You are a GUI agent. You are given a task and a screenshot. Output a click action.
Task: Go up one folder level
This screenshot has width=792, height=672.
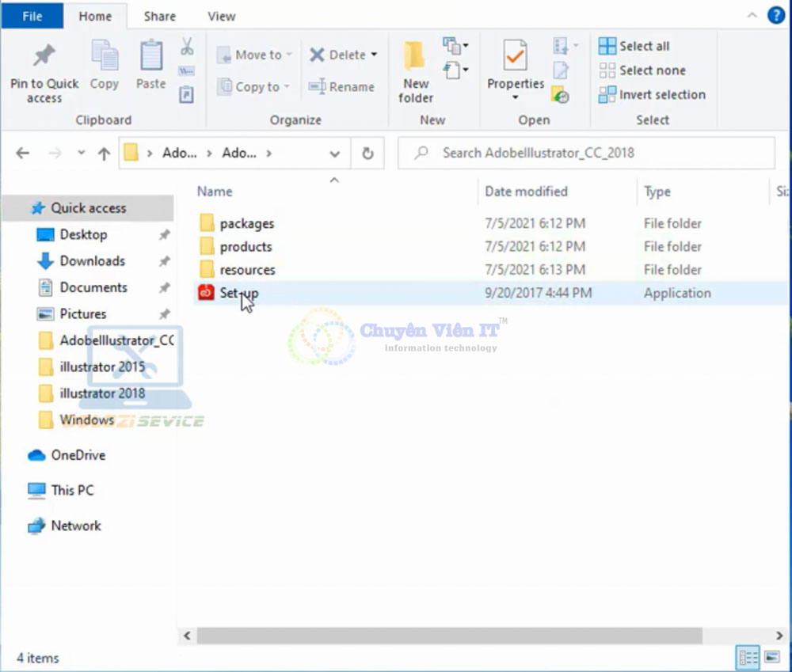[104, 154]
